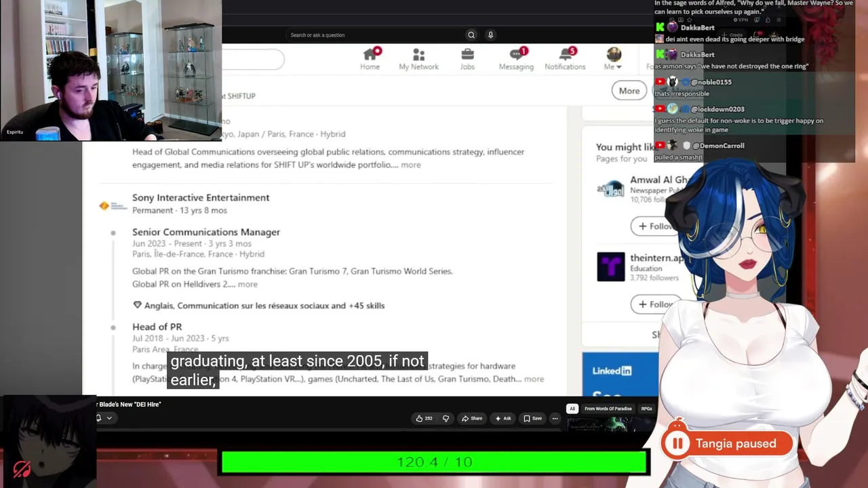Open LinkedIn Home from the nav bar
Screen dimensions: 868x488
(370, 59)
